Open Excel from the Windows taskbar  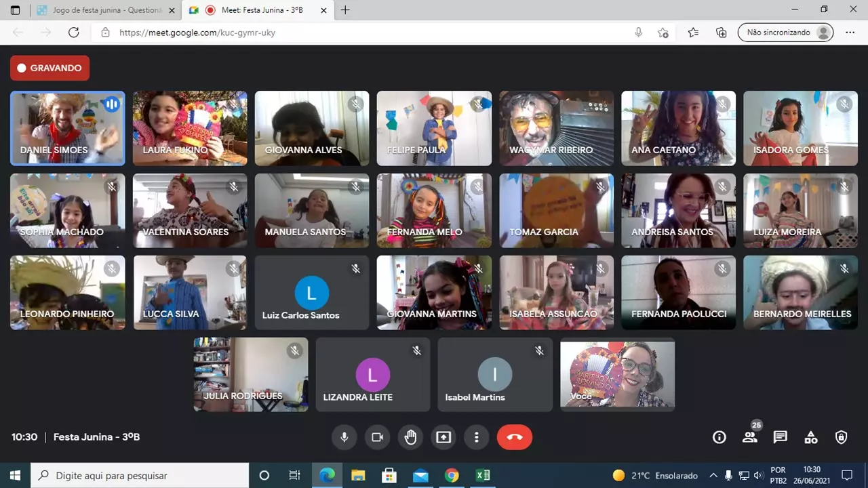pos(483,475)
